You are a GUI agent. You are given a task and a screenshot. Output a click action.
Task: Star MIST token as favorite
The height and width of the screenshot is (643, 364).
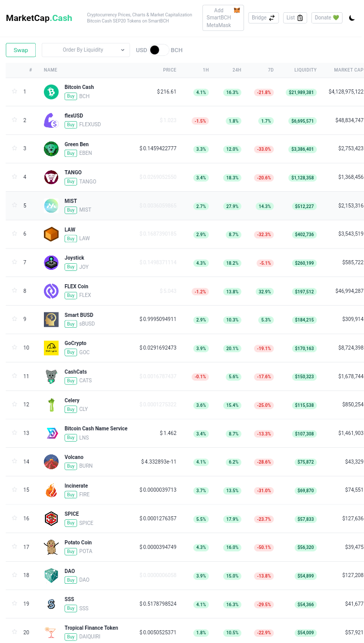pyautogui.click(x=15, y=205)
